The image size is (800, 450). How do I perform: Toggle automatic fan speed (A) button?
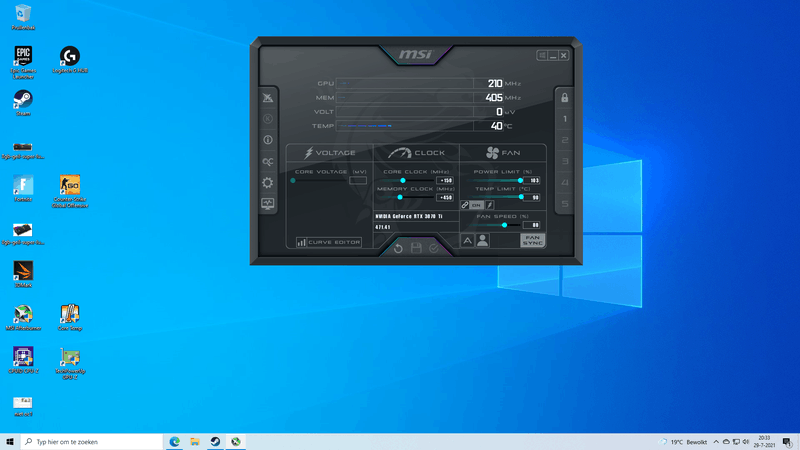point(467,241)
